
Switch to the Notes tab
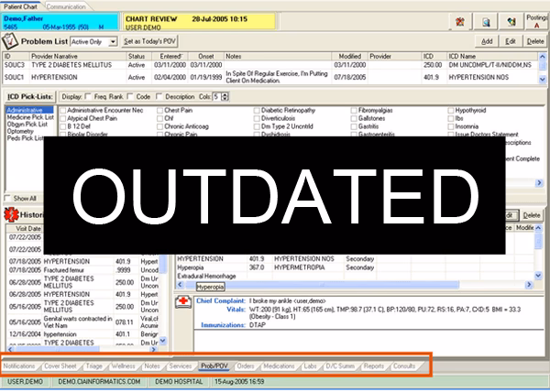coord(152,366)
